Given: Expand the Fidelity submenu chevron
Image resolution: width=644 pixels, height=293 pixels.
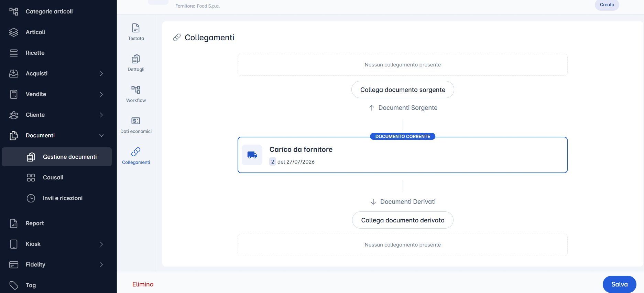Looking at the screenshot, I should (x=101, y=265).
